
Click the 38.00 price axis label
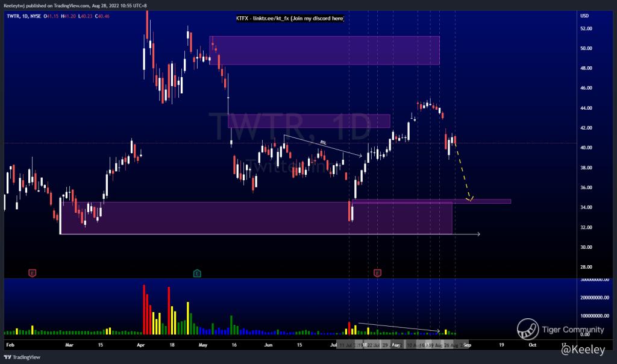click(586, 168)
